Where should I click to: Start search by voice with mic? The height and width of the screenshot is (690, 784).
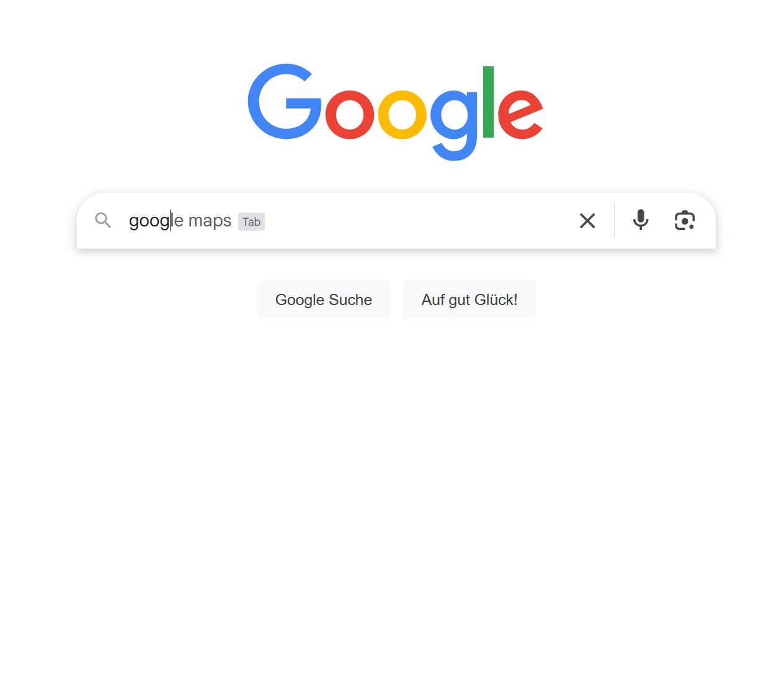tap(641, 220)
